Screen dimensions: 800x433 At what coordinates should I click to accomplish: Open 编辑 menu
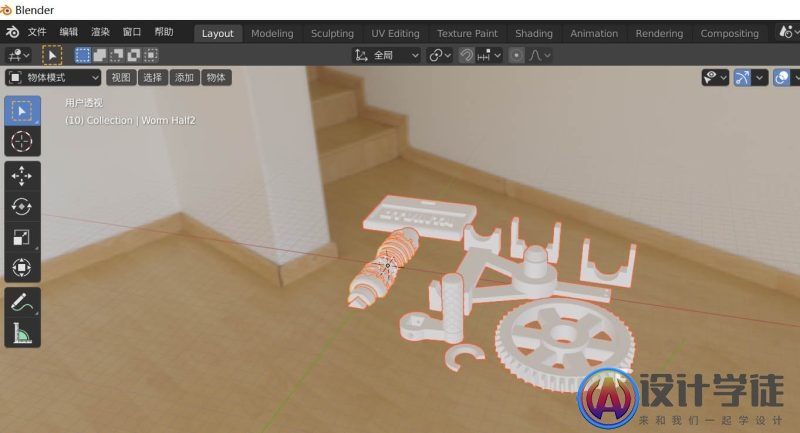[68, 32]
